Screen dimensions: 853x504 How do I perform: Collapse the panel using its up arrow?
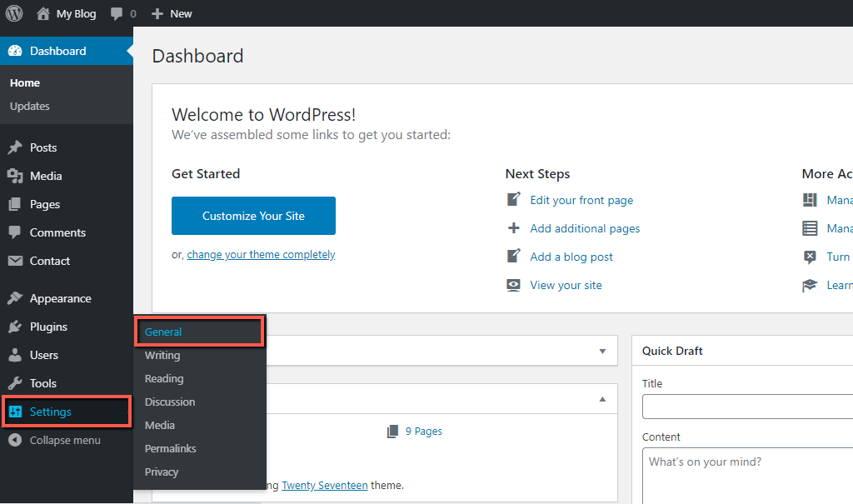(602, 399)
